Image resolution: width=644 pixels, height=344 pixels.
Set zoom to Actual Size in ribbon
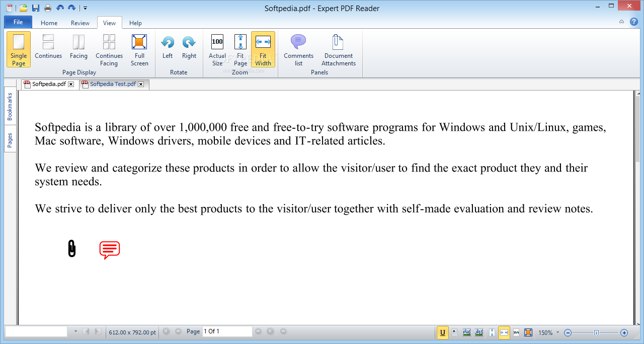point(217,49)
